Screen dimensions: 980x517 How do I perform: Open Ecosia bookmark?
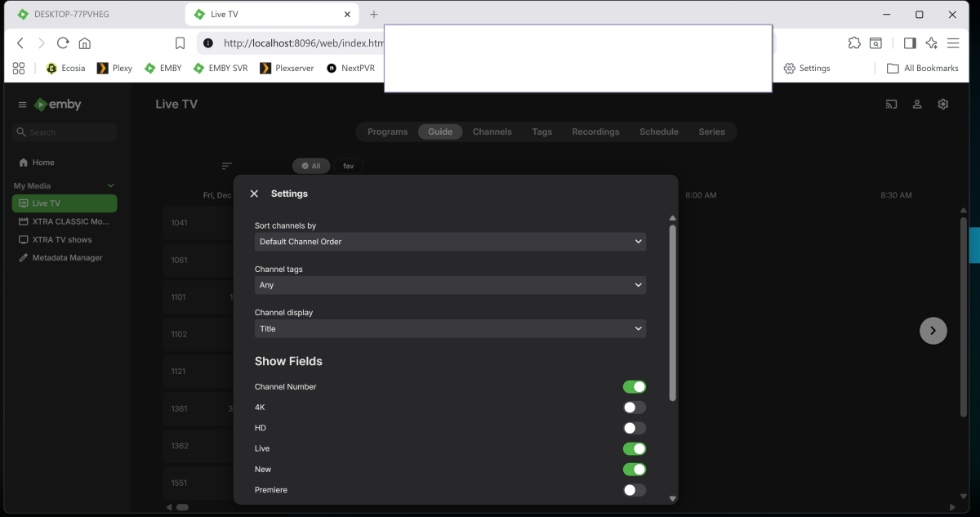[65, 68]
